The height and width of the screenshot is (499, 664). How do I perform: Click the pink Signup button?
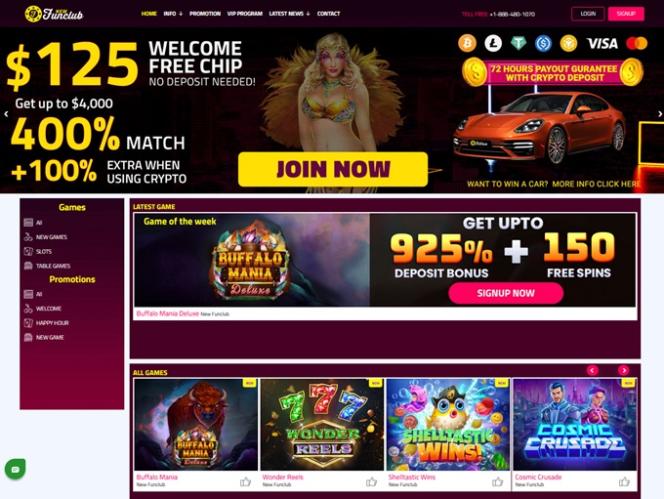626,14
